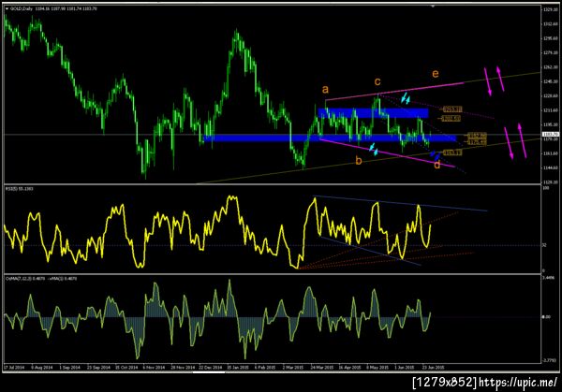Click the 1144.60 price scale value
562x392 pixels.
point(550,167)
